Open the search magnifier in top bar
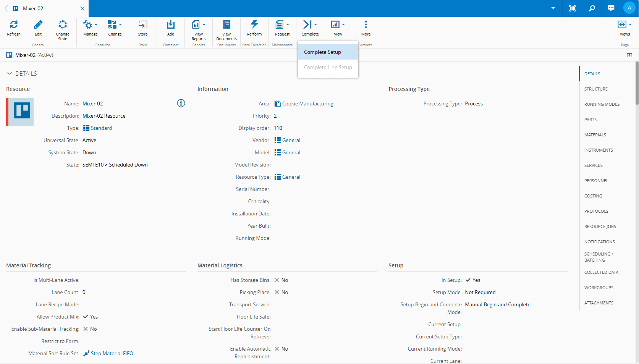This screenshot has width=639, height=364. click(592, 8)
